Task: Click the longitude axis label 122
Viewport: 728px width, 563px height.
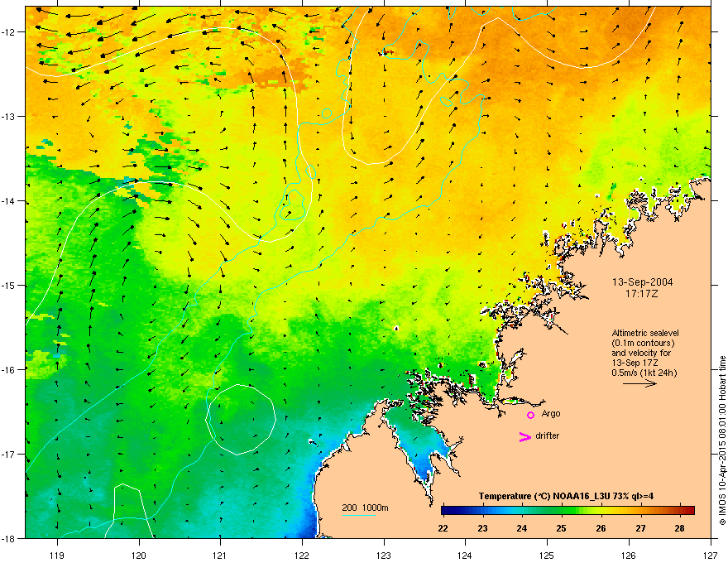Action: 302,555
